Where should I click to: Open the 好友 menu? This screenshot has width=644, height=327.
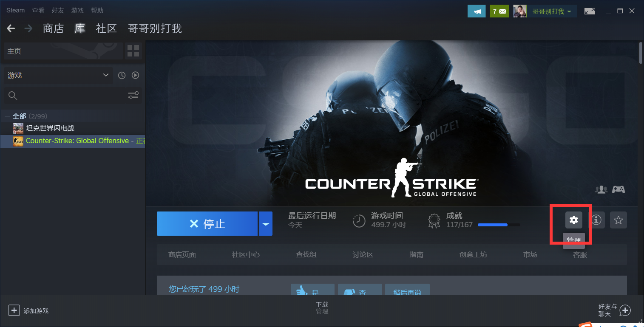[x=58, y=10]
